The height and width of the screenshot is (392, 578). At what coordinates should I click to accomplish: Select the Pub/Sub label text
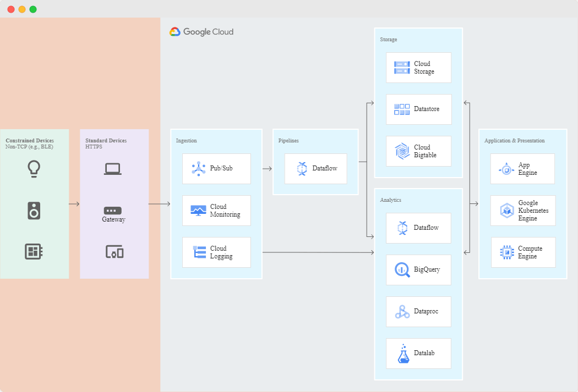coord(221,168)
